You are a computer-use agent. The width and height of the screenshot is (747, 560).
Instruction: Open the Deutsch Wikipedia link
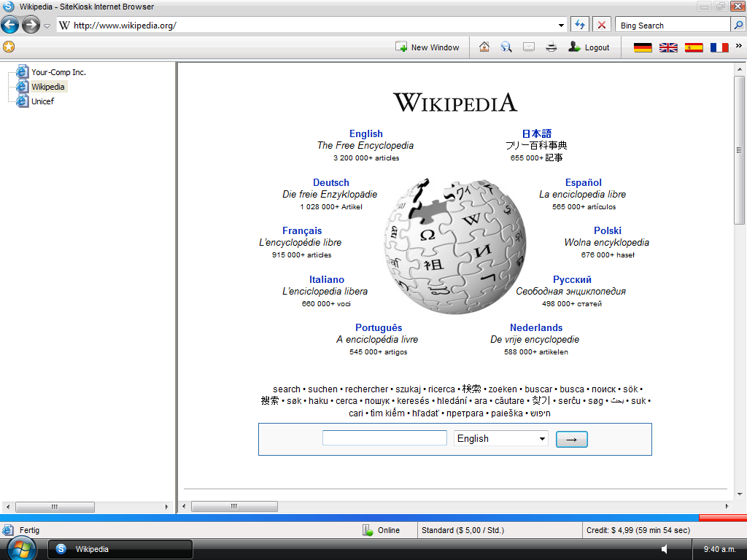pyautogui.click(x=330, y=182)
